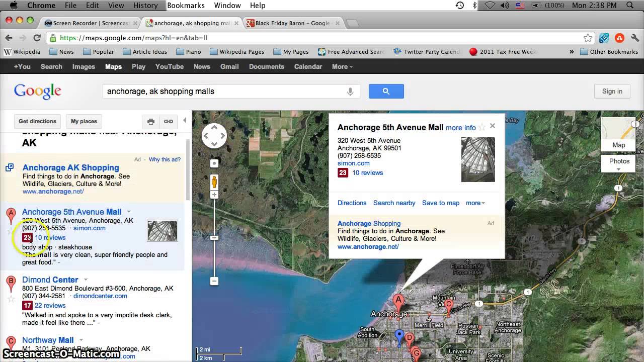The image size is (644, 362).
Task: Go back in browser
Action: click(x=9, y=38)
